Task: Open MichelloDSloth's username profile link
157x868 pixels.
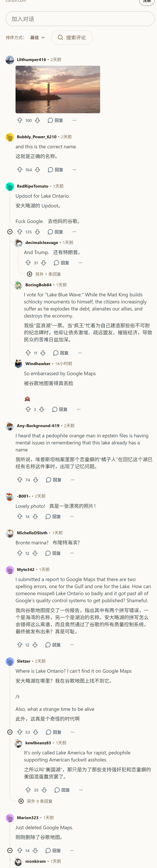Action: coord(32,532)
